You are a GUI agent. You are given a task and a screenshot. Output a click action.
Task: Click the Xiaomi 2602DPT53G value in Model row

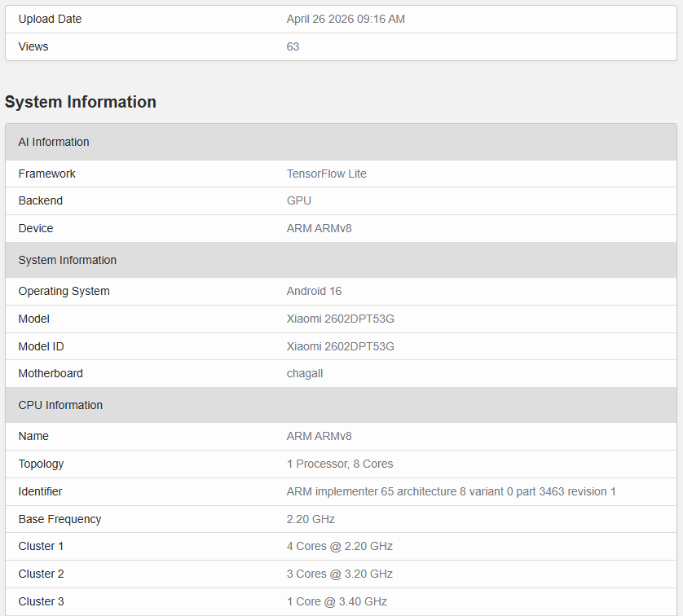point(340,319)
